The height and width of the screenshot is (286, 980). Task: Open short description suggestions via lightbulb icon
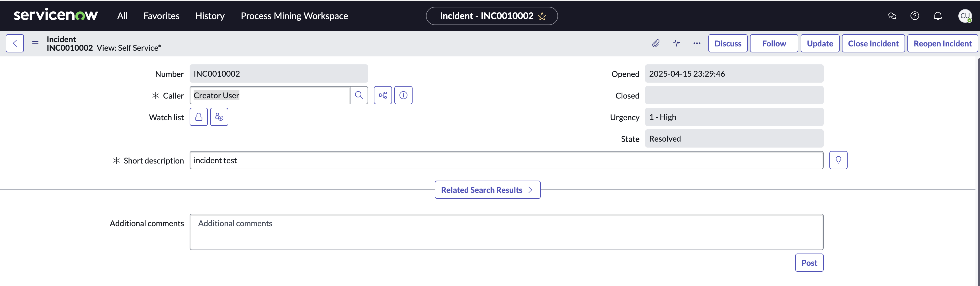[838, 160]
